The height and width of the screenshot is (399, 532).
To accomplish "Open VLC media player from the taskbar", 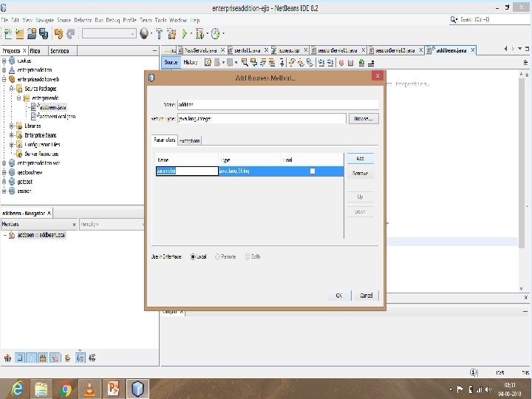I will pos(89,389).
